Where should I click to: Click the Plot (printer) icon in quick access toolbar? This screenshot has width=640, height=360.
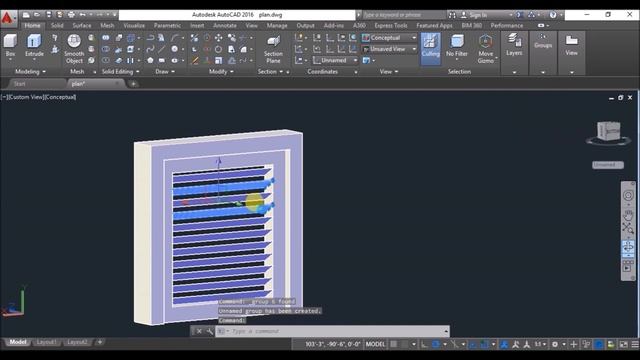[71, 15]
